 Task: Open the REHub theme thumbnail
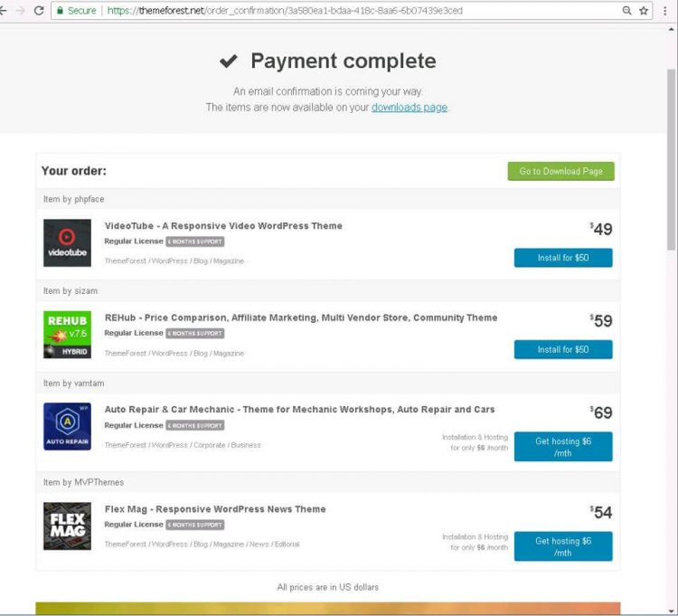(67, 335)
